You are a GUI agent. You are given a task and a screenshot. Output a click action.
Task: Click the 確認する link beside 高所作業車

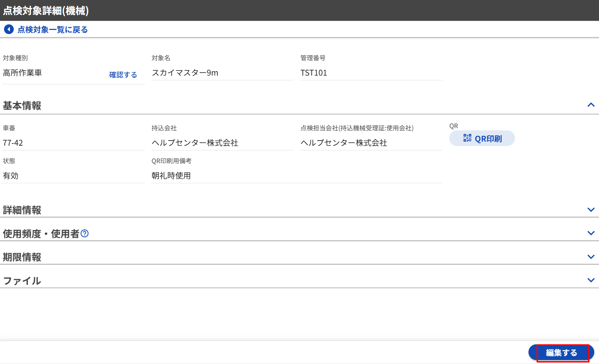tap(123, 75)
